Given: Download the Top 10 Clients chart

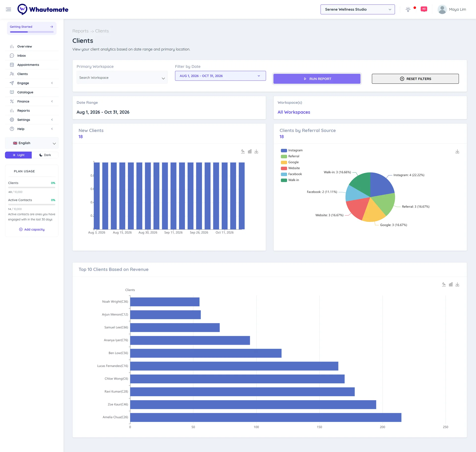Looking at the screenshot, I should point(457,284).
